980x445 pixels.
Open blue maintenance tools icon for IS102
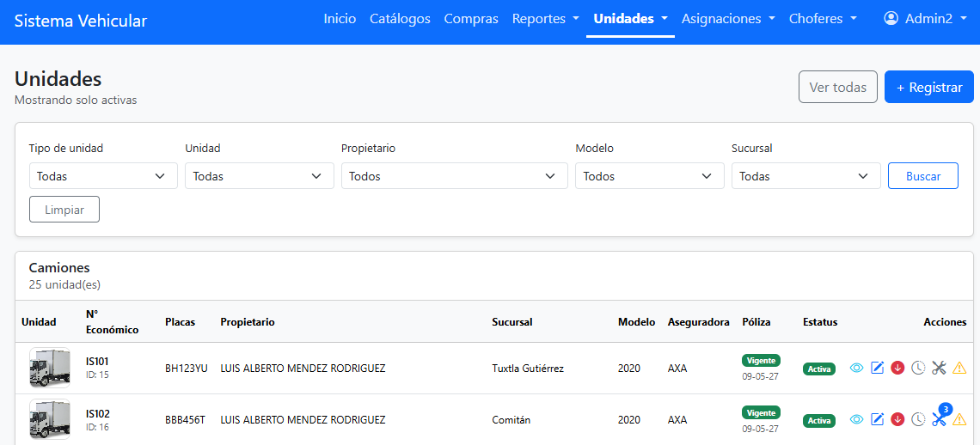pyautogui.click(x=938, y=420)
